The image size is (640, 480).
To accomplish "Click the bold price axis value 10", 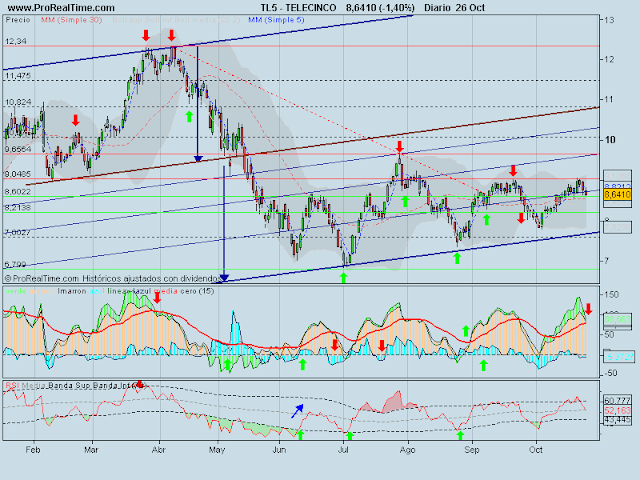I will coord(610,140).
